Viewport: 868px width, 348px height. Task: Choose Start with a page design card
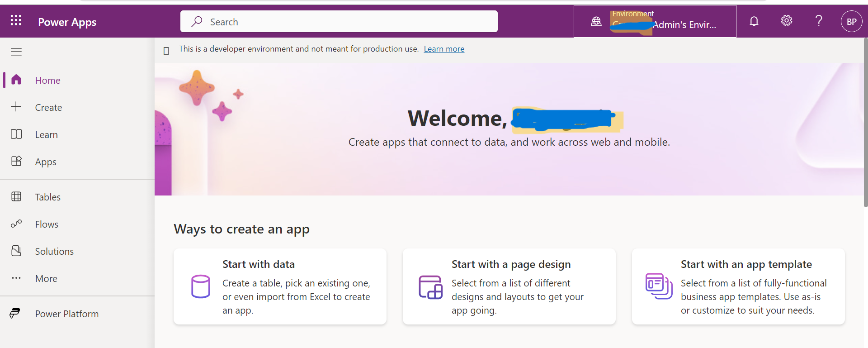509,286
